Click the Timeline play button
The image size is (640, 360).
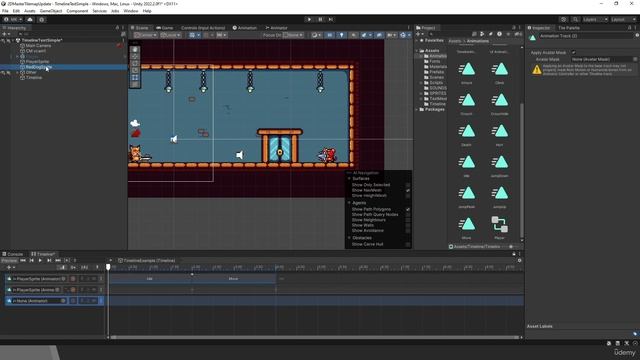click(40, 260)
